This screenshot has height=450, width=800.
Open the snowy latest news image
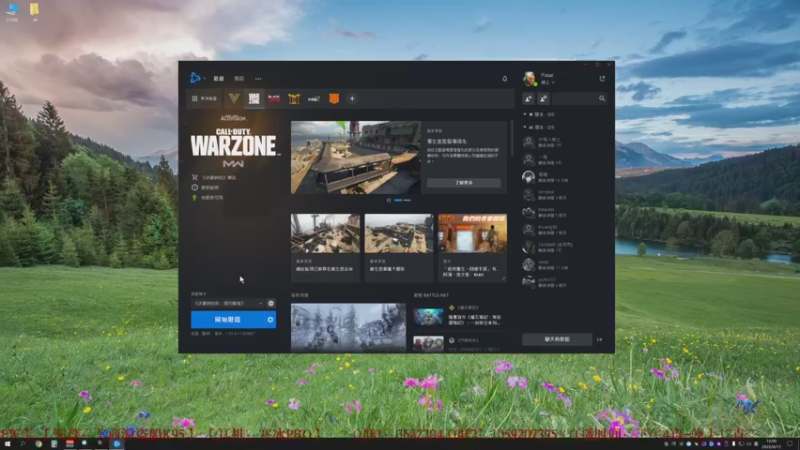(x=348, y=327)
